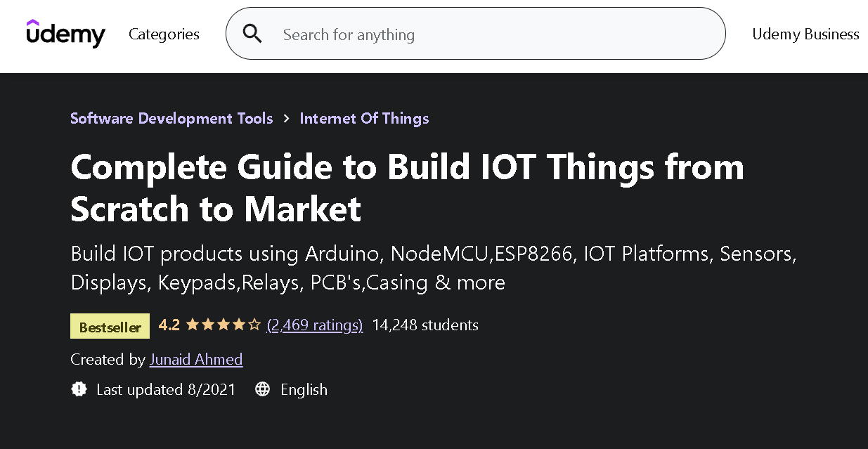
Task: Click the empty fifth rating star
Action: [x=254, y=325]
